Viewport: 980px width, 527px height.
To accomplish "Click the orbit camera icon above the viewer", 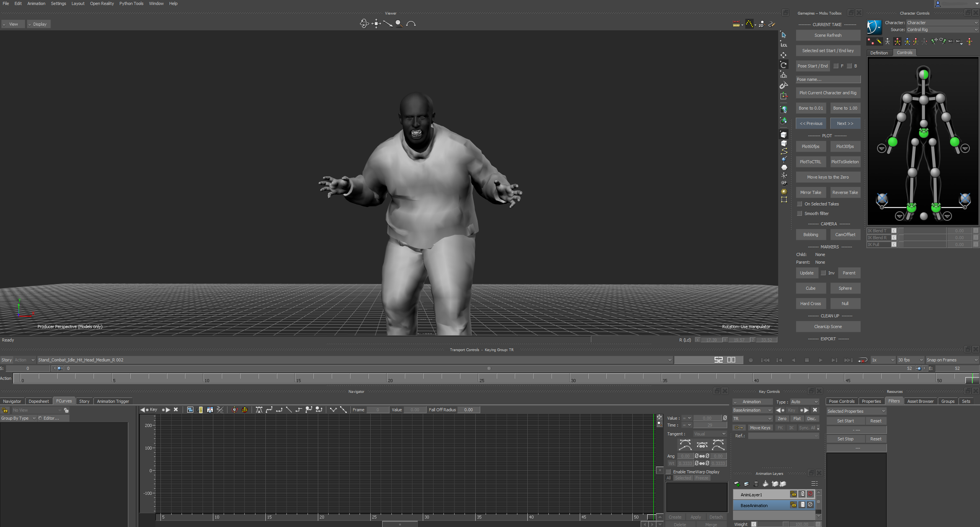I will pyautogui.click(x=364, y=24).
